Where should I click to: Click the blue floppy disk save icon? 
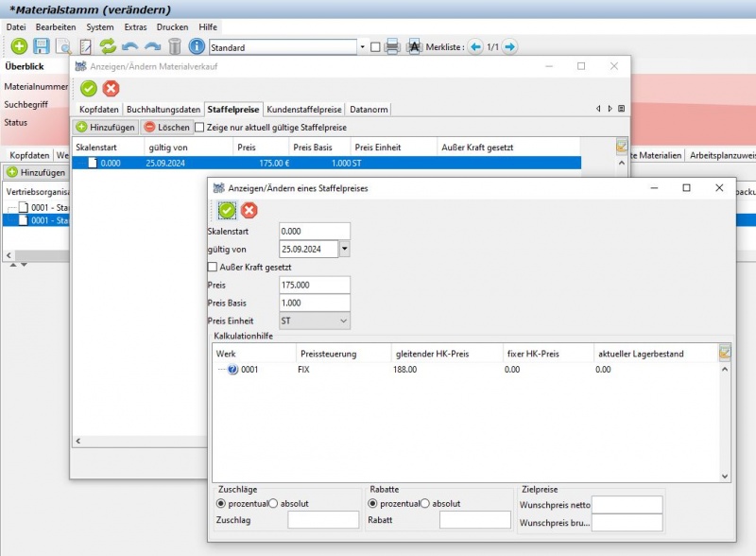42,46
